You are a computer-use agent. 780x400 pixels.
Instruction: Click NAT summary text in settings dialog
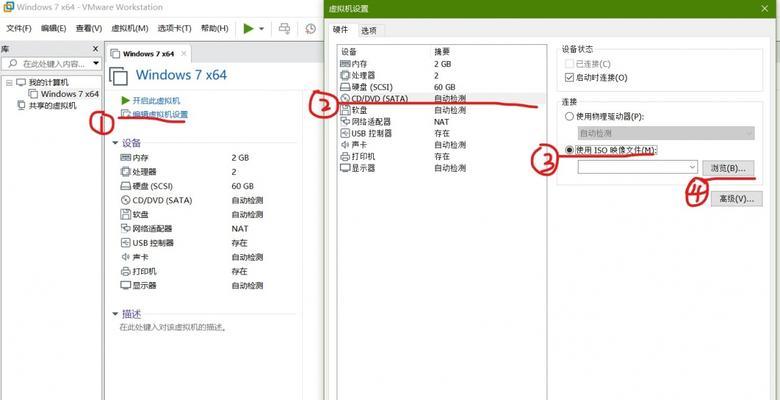tap(441, 121)
